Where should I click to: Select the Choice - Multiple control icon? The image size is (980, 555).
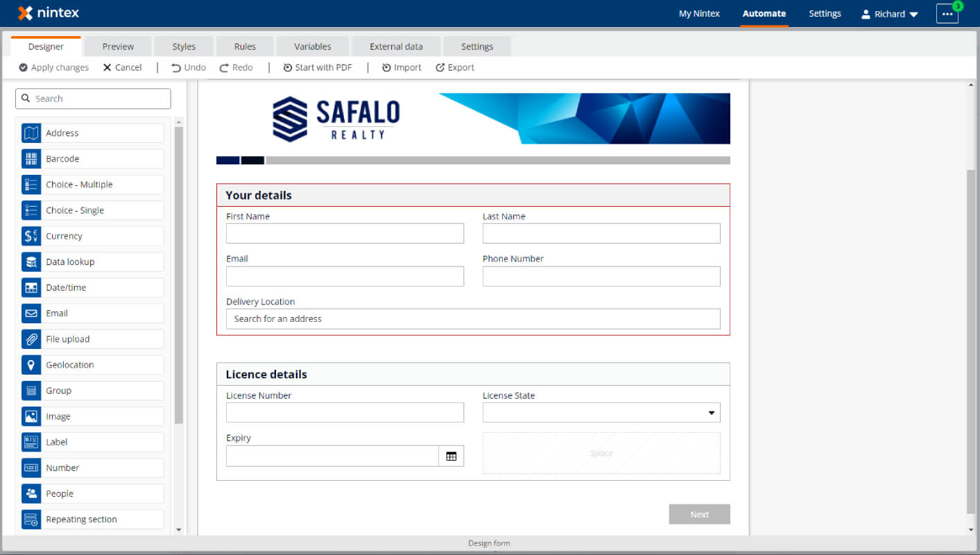[x=31, y=185]
